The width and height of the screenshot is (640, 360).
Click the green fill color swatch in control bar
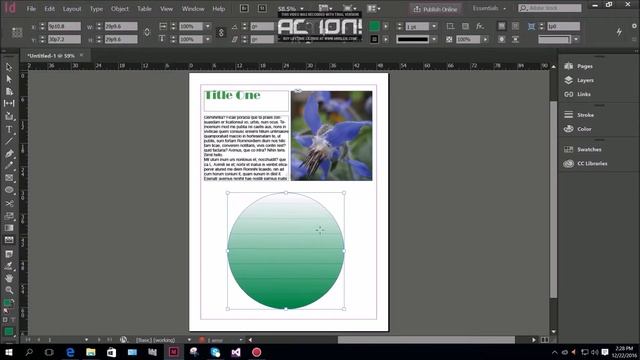374,26
